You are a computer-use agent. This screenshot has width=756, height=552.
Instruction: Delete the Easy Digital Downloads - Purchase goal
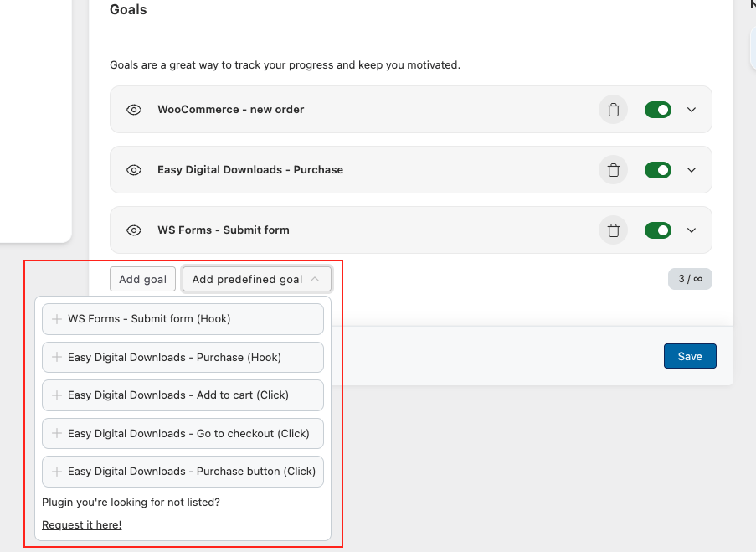point(614,170)
